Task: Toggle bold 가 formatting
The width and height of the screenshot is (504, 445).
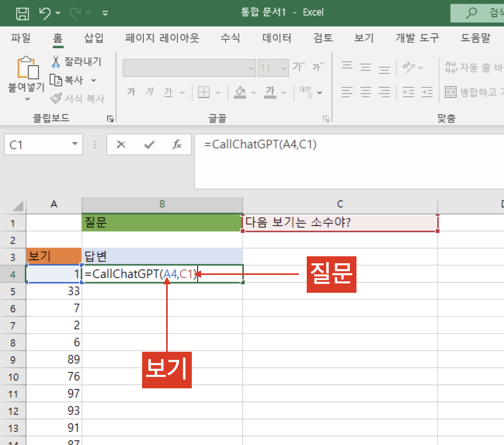Action: 132,92
